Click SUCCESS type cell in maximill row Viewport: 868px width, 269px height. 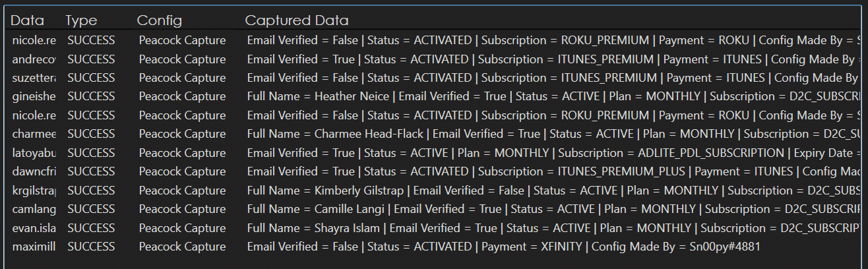point(91,247)
